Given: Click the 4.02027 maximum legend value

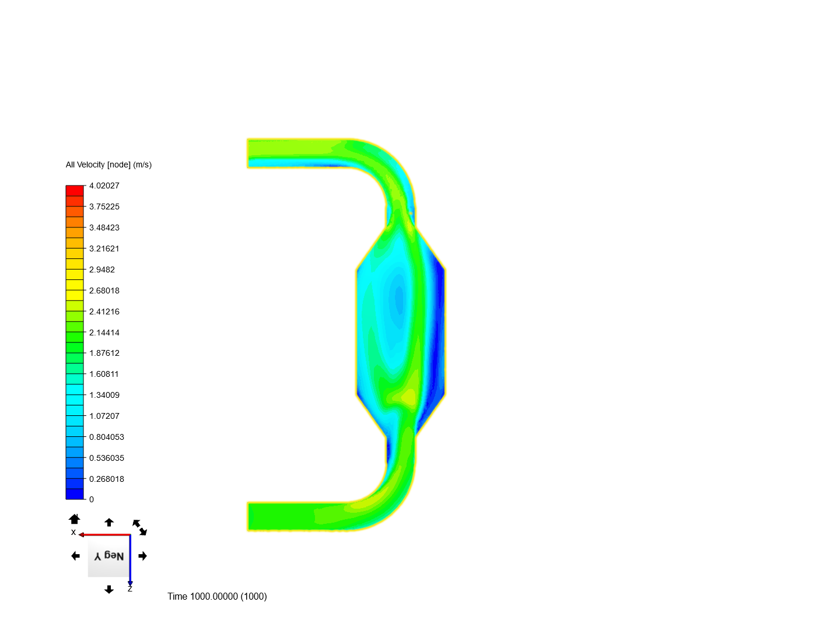Looking at the screenshot, I should pyautogui.click(x=104, y=185).
